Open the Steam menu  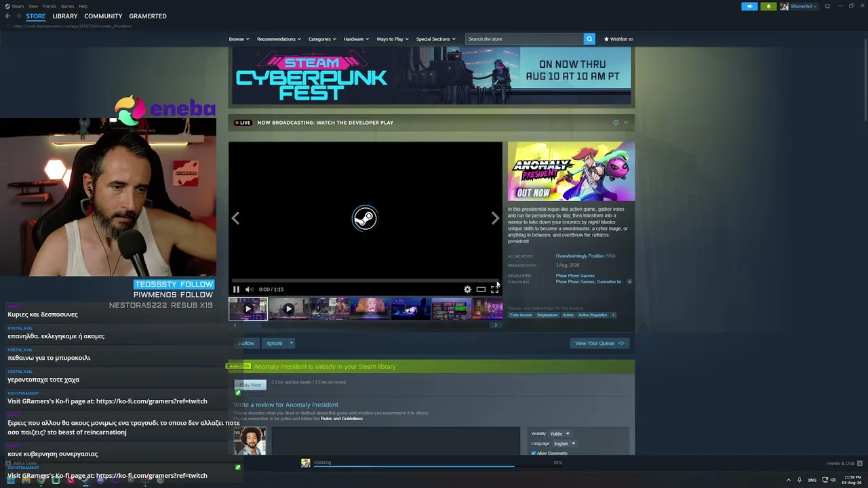18,6
